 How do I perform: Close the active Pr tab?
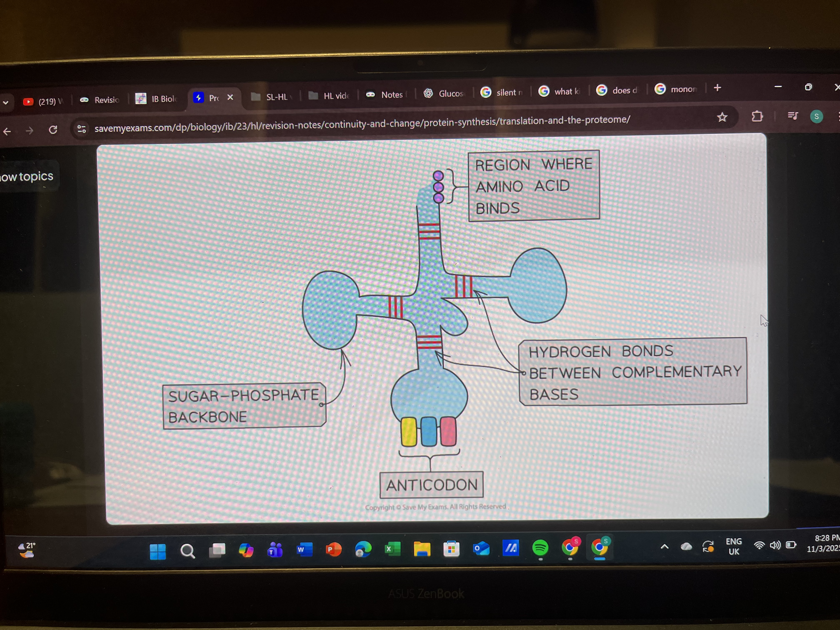[230, 97]
